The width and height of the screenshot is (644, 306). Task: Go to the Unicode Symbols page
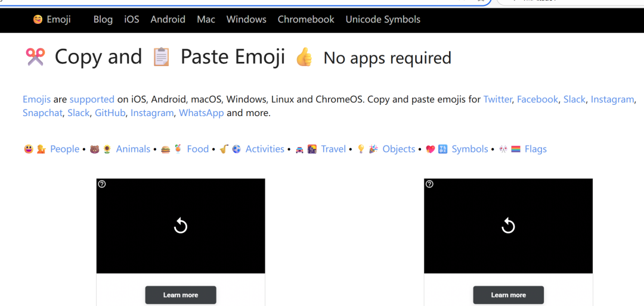pos(383,20)
